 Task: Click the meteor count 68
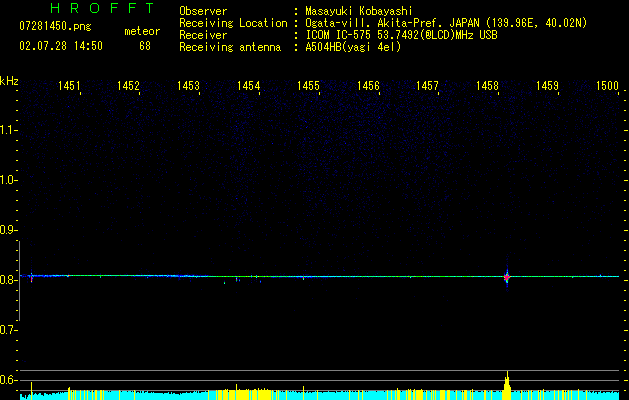145,46
